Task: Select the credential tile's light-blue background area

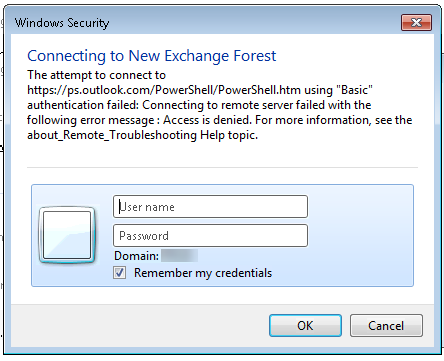Action: pos(360,235)
